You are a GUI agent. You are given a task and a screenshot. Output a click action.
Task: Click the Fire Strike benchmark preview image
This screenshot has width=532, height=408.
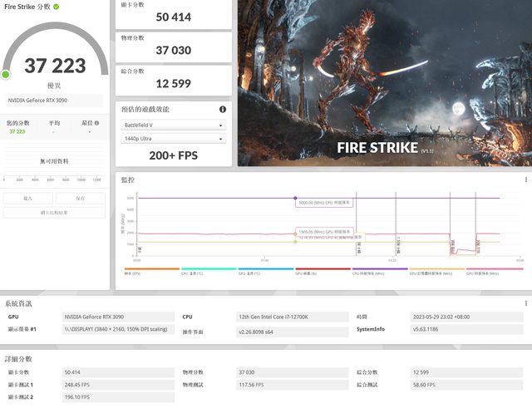(x=383, y=83)
